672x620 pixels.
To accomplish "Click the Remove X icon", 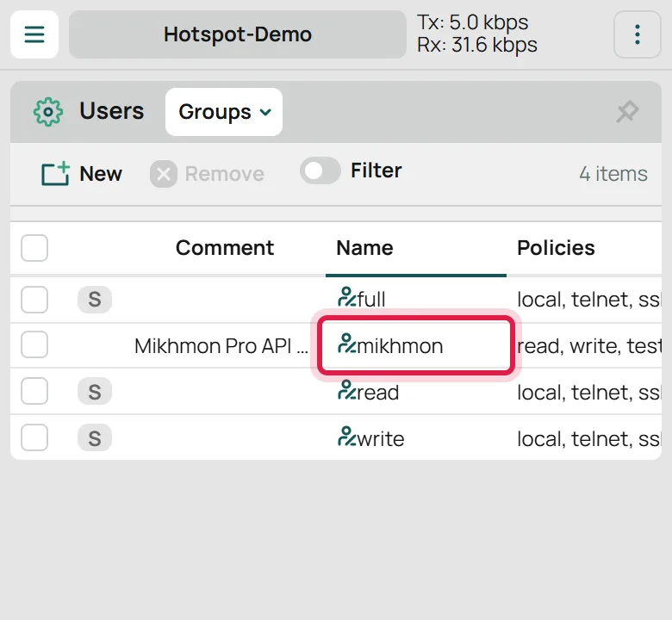I will [164, 174].
